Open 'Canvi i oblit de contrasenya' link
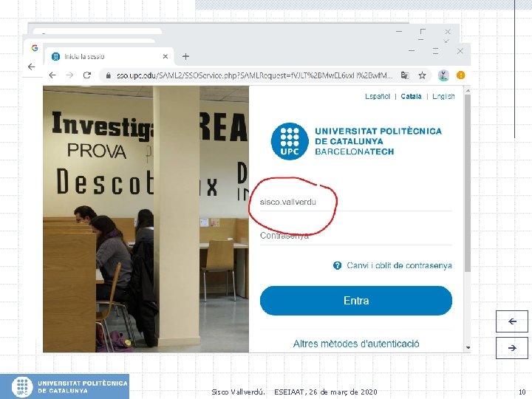The height and width of the screenshot is (399, 532). coord(399,265)
